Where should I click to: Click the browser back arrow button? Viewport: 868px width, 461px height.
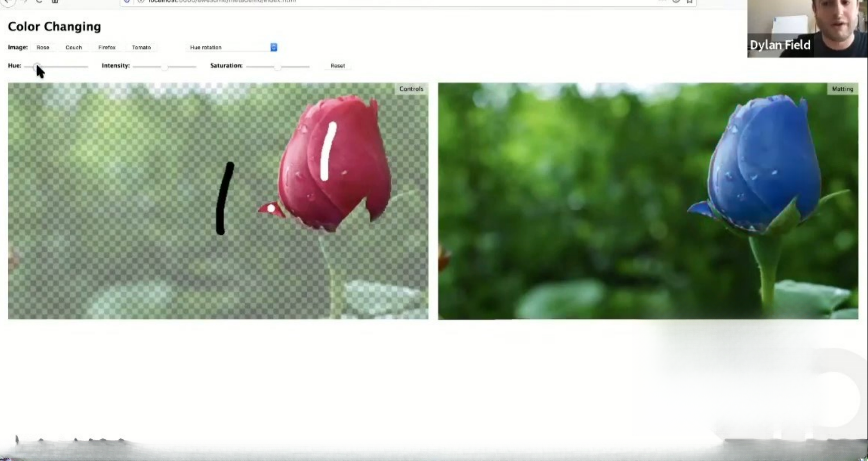coord(7,1)
